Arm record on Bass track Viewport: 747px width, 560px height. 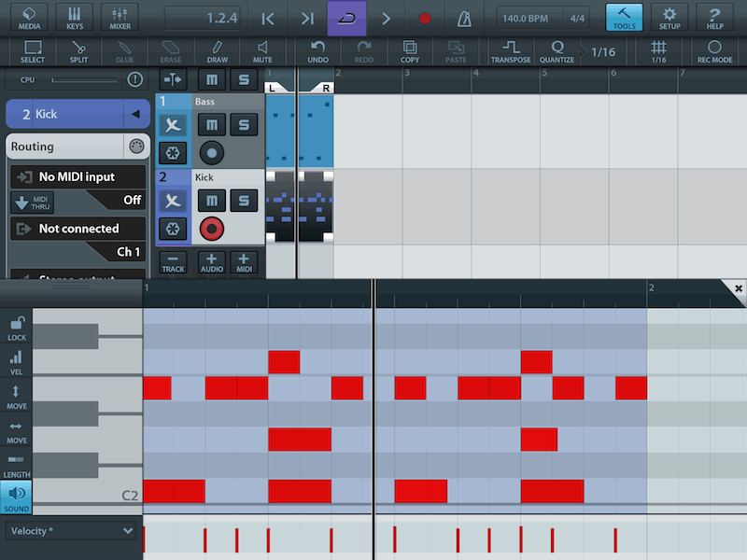(212, 153)
